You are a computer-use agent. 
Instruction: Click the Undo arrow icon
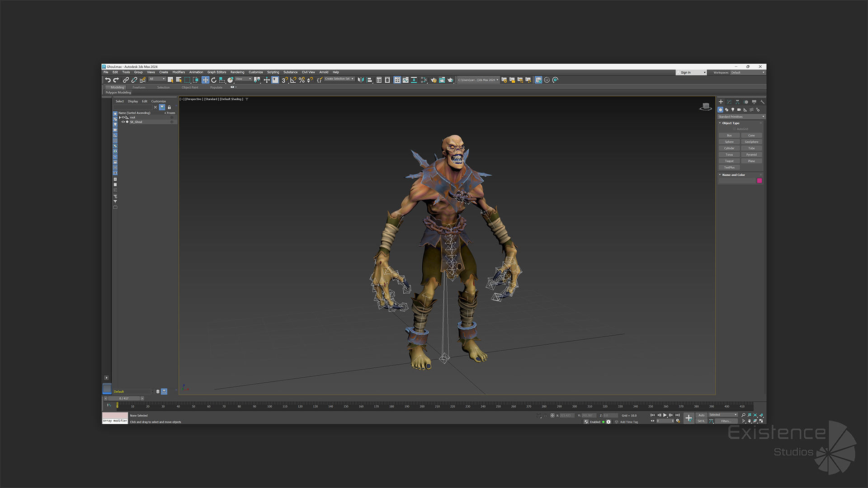(108, 80)
